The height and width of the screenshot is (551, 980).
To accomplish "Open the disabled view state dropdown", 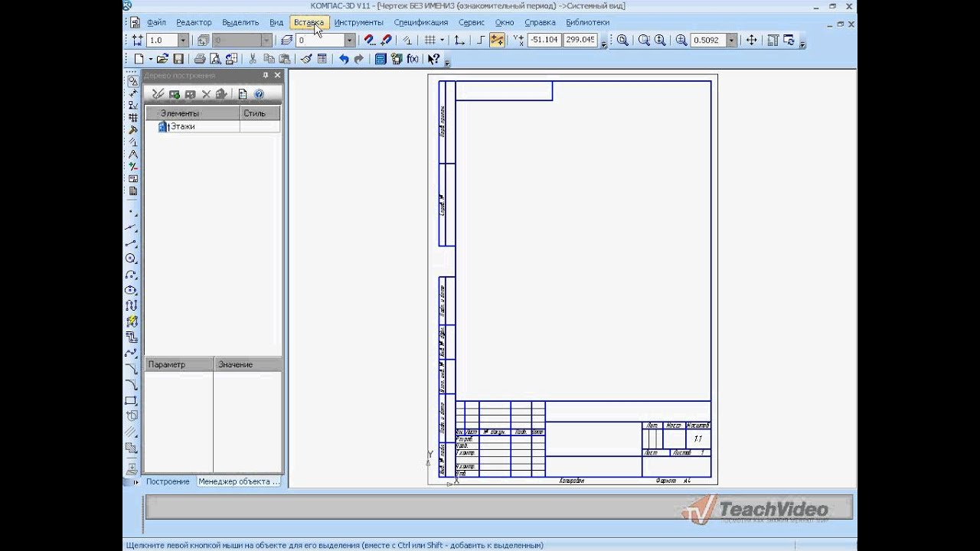I will coord(266,40).
